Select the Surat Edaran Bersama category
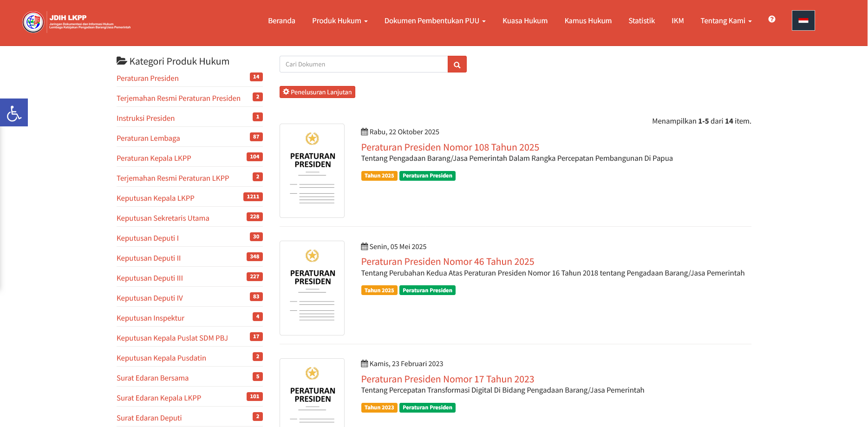This screenshot has width=868, height=427. click(x=152, y=378)
